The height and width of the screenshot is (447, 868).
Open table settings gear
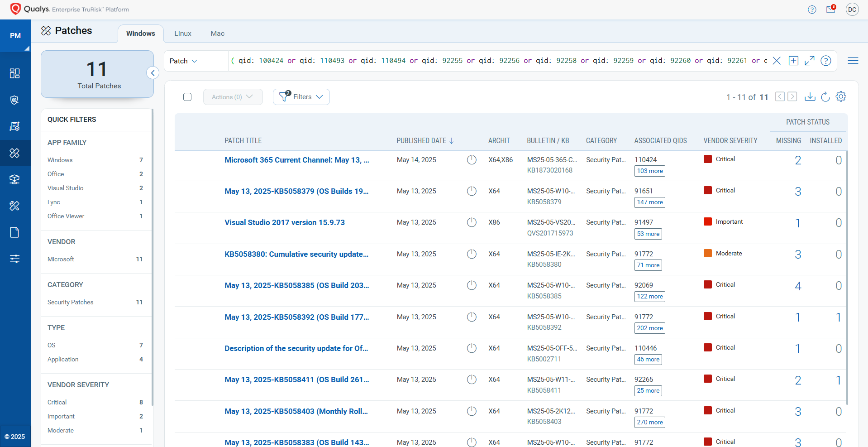(841, 96)
